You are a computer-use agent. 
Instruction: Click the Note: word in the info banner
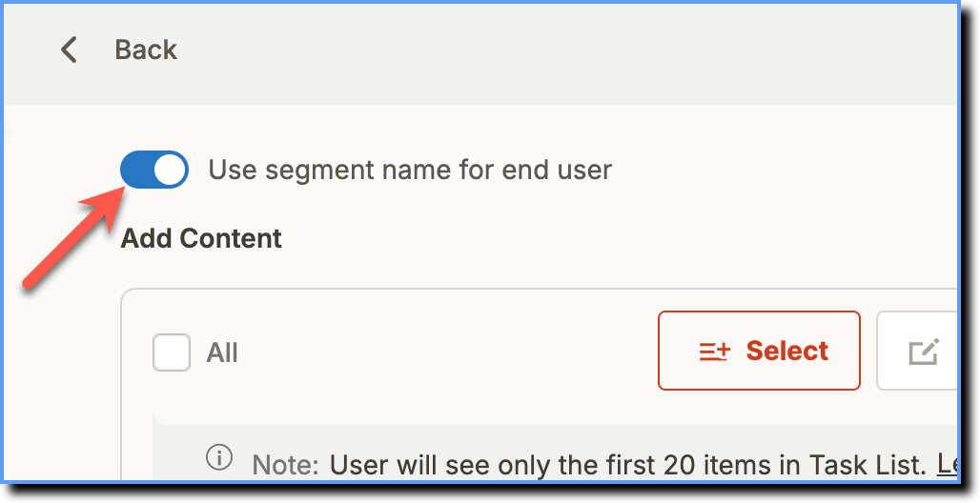click(x=286, y=466)
